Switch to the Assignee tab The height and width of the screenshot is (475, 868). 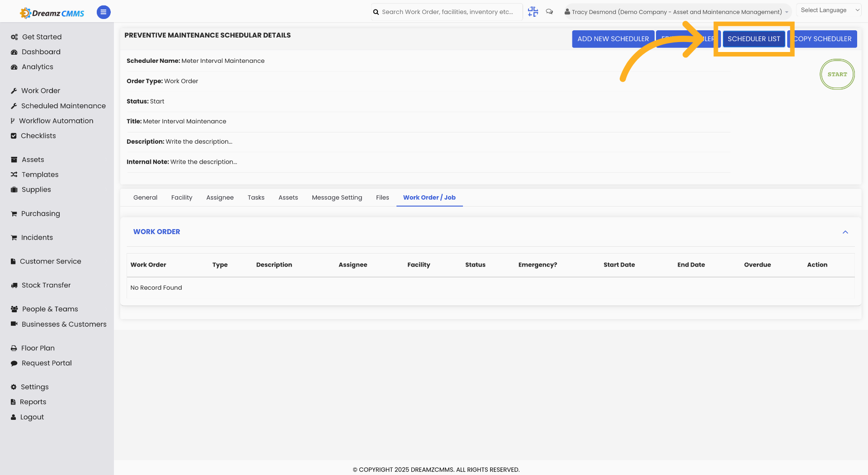point(220,198)
